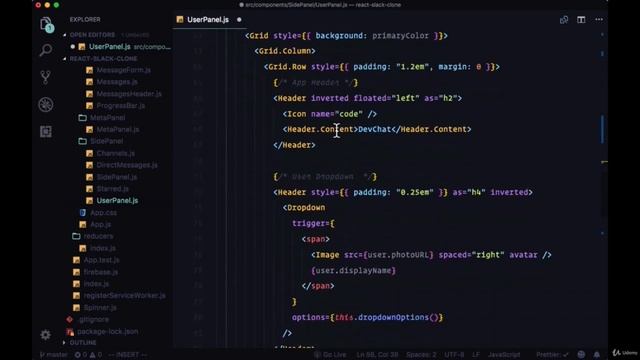Open Spinner.js in the file tree

pos(100,307)
